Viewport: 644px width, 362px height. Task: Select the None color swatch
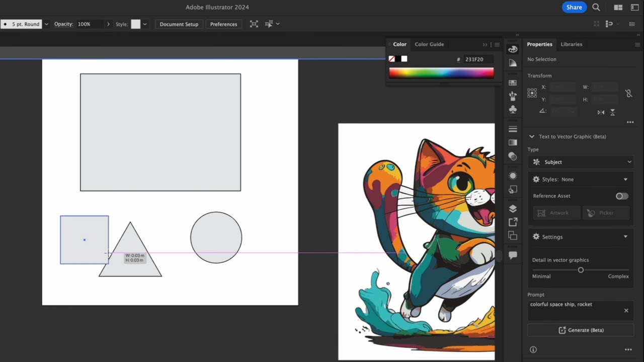point(391,59)
